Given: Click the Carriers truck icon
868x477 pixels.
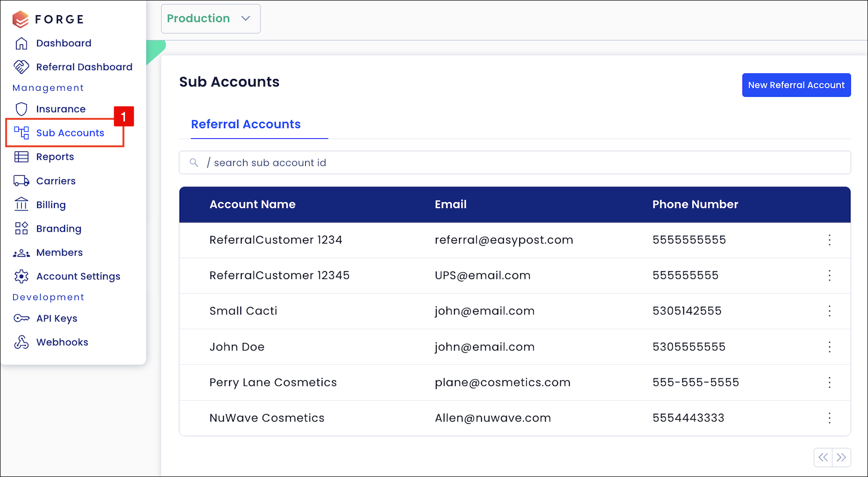Looking at the screenshot, I should 21,181.
